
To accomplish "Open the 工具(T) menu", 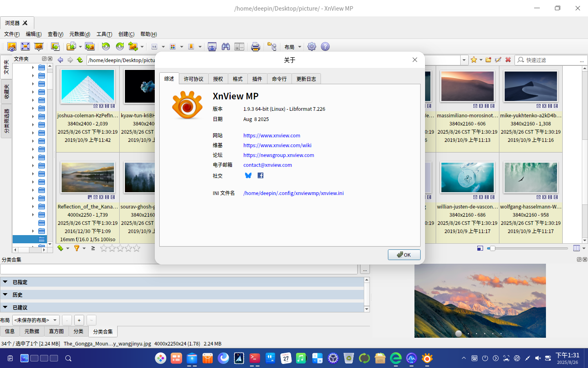I will click(x=104, y=34).
